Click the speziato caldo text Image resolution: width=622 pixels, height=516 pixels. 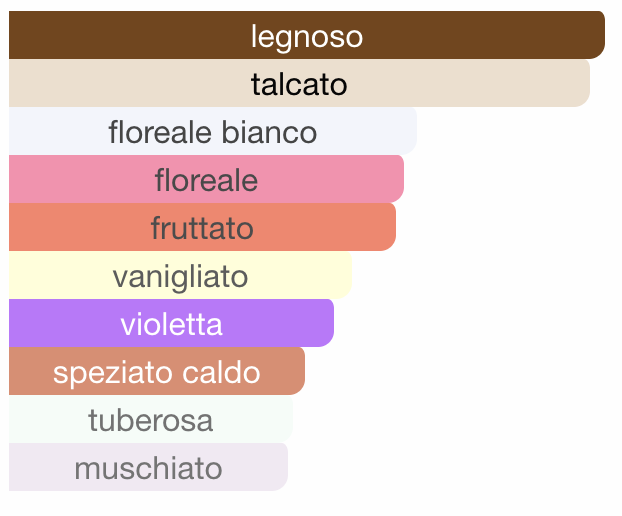(x=157, y=373)
